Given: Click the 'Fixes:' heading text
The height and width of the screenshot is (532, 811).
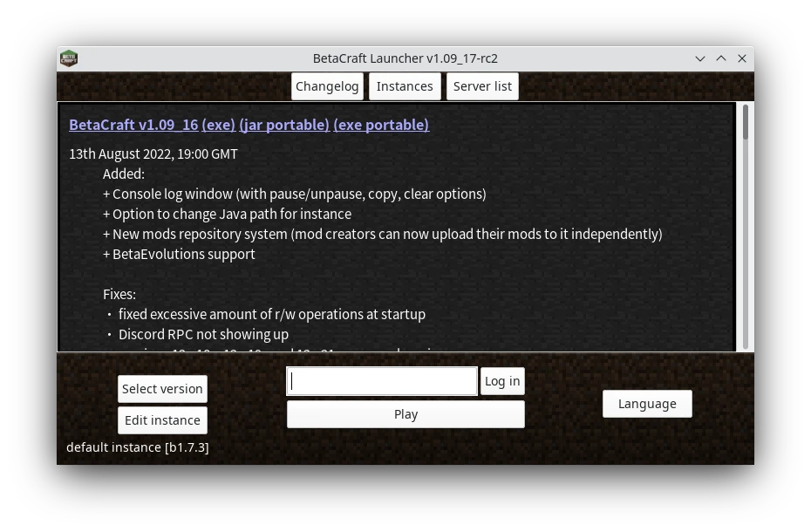Looking at the screenshot, I should [x=119, y=295].
